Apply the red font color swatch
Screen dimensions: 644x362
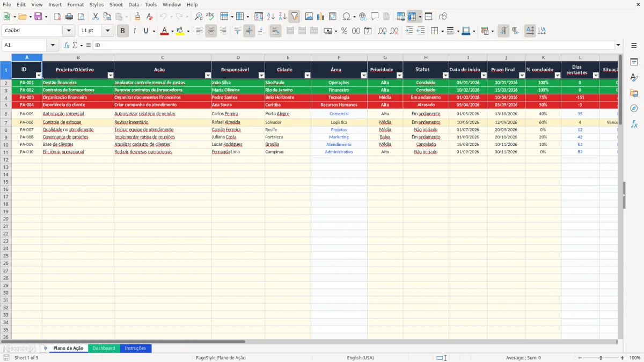(164, 31)
